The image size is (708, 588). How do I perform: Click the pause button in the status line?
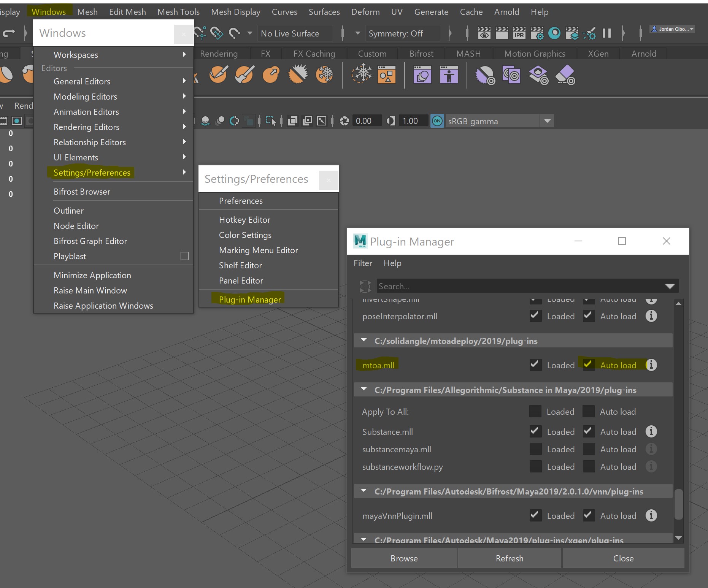[607, 33]
